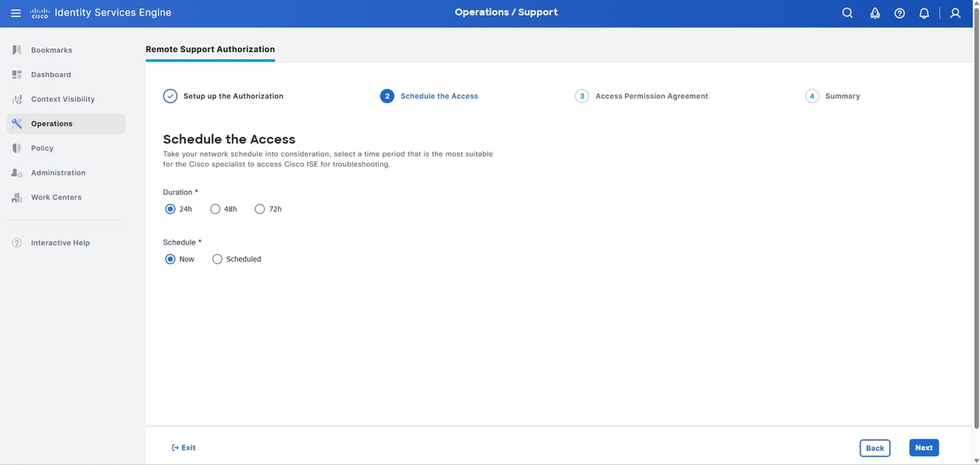Switch to the Remote Support Authorization tab

(x=210, y=48)
